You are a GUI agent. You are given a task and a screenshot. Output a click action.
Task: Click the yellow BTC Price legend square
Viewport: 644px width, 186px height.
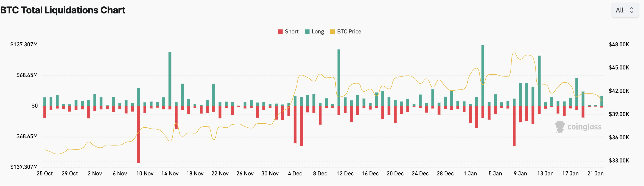click(x=332, y=32)
